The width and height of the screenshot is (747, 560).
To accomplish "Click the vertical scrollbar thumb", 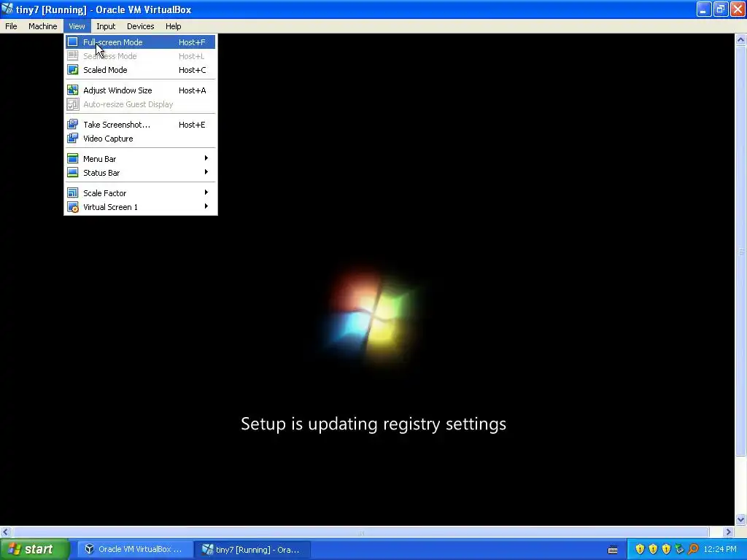I will pyautogui.click(x=741, y=252).
